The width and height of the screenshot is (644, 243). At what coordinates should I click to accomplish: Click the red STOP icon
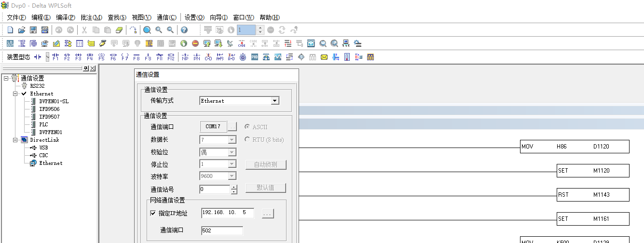(195, 43)
